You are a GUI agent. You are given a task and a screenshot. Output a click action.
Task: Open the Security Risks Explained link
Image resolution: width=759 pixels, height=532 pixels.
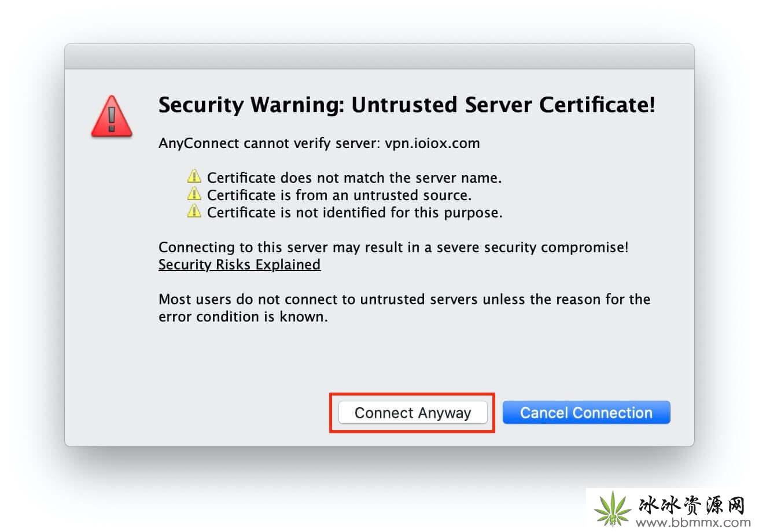click(240, 265)
